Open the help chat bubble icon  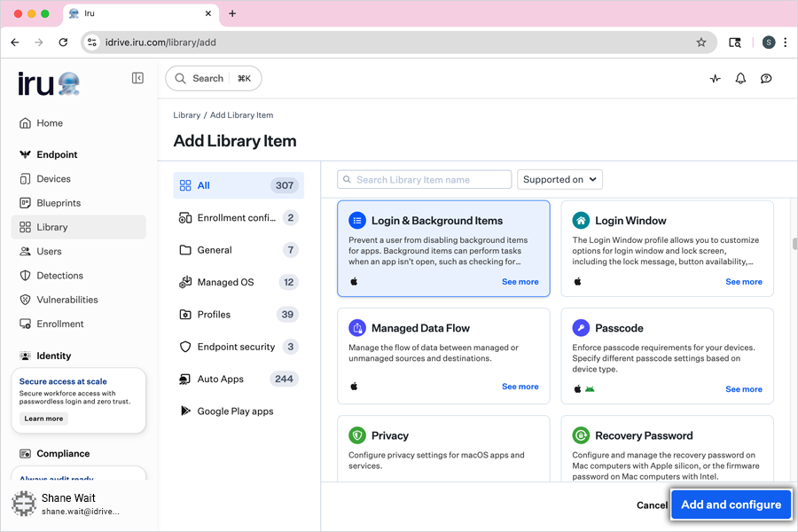click(766, 78)
